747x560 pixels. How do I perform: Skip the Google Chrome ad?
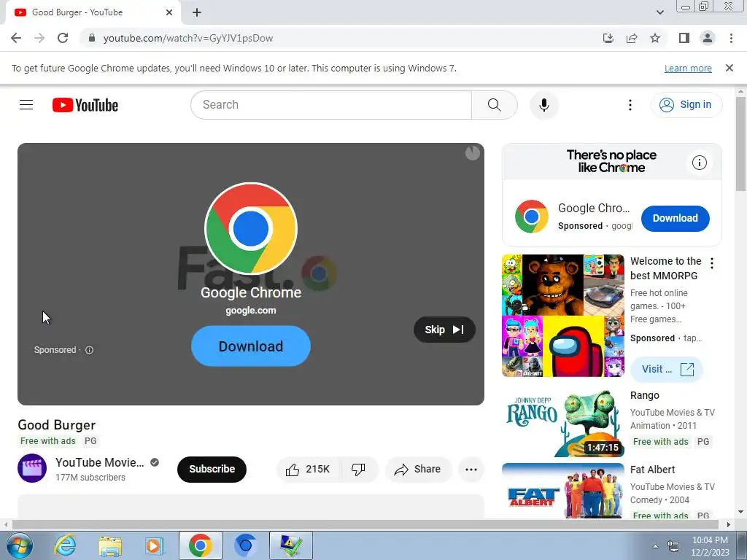pos(444,330)
